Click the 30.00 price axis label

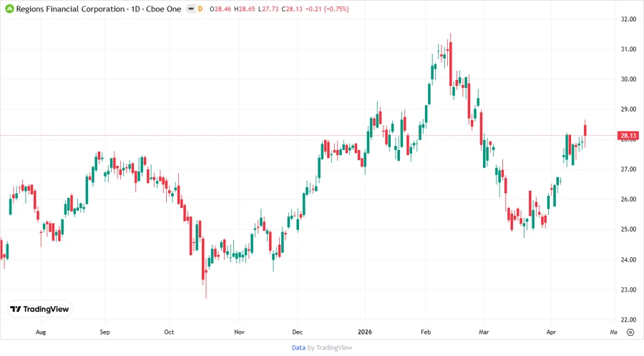tap(628, 79)
